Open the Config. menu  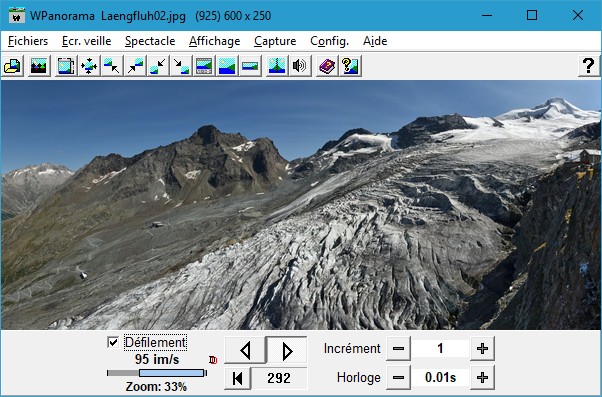point(329,41)
